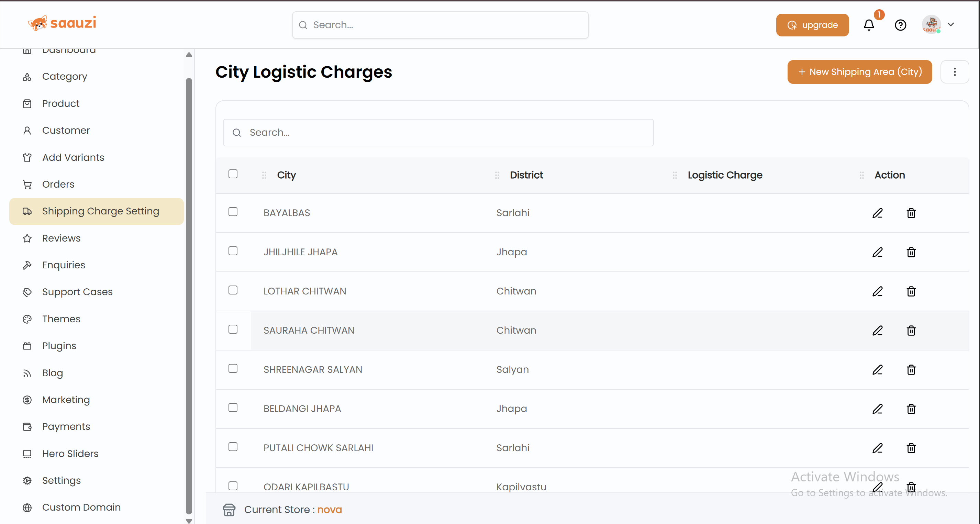
Task: Select the ODARI KAPILBASTU checkbox
Action: (x=233, y=486)
